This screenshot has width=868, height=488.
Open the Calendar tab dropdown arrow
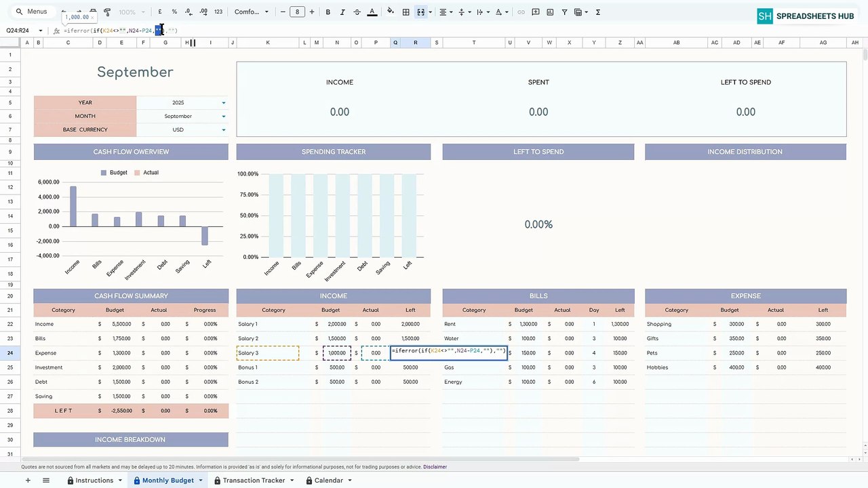click(350, 481)
